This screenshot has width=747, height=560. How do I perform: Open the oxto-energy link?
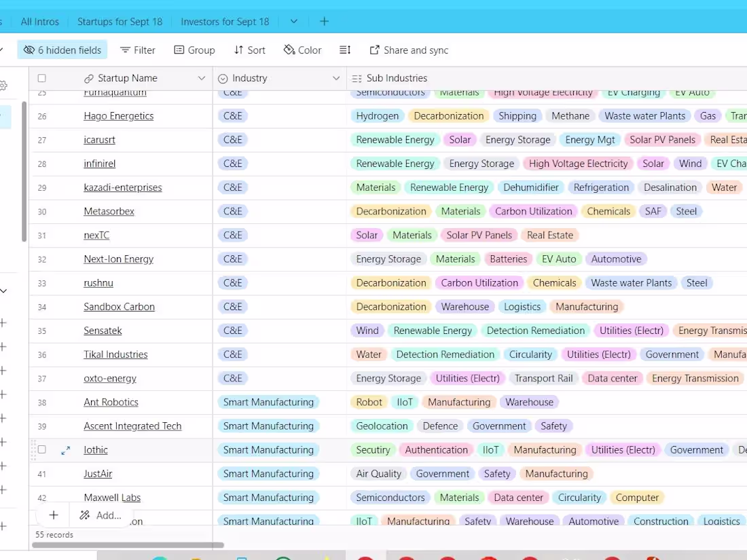(x=110, y=378)
